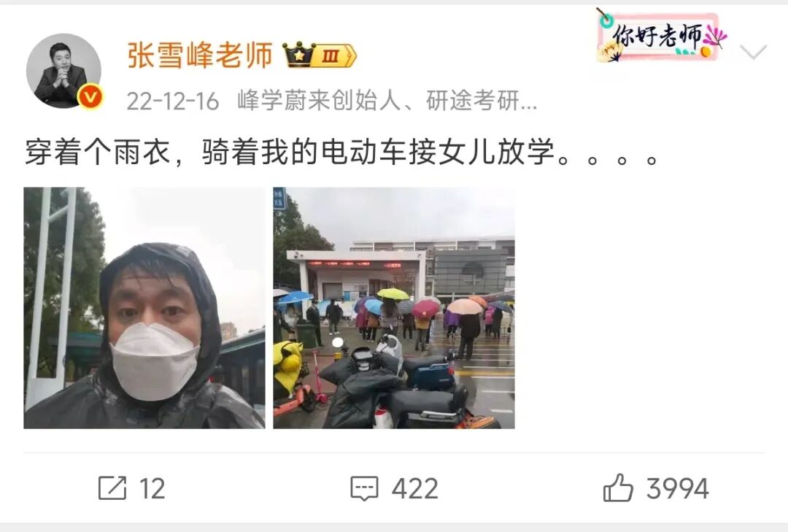Click the like count 3994
This screenshot has height=532, width=788.
click(x=677, y=489)
